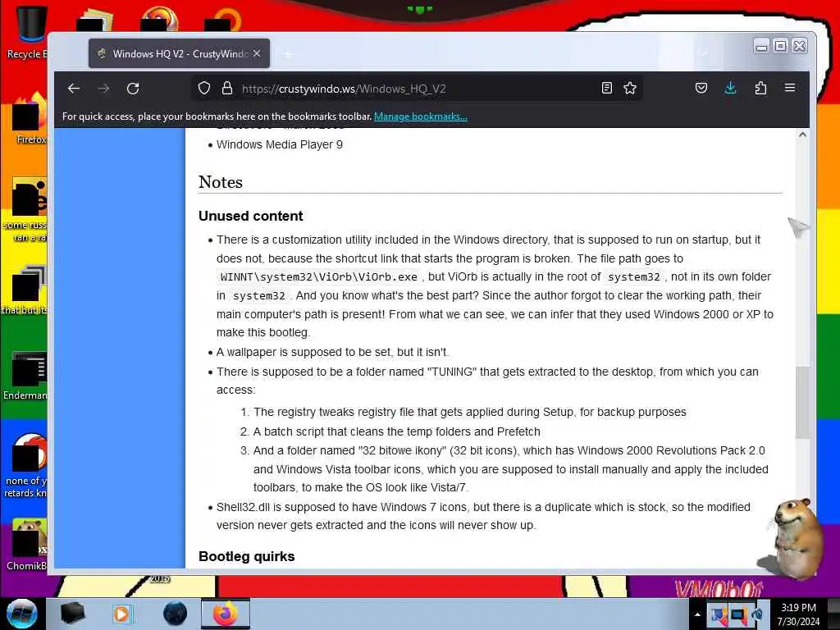Minimize the Firefox window

point(761,47)
